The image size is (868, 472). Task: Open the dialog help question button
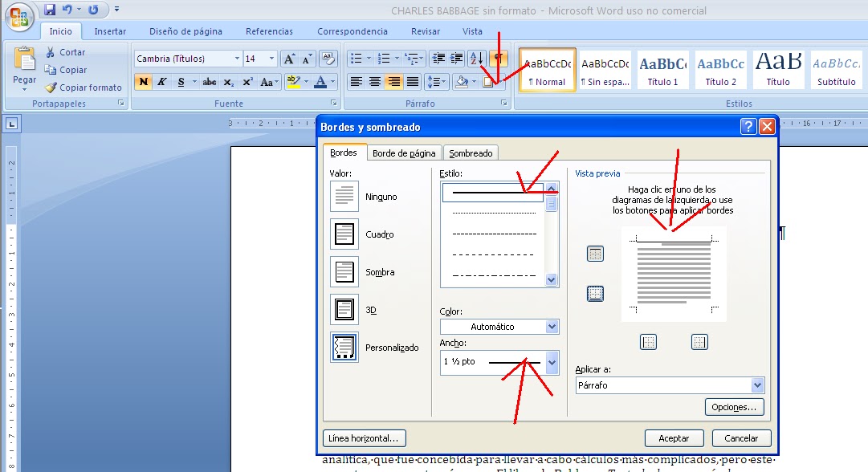tap(748, 127)
